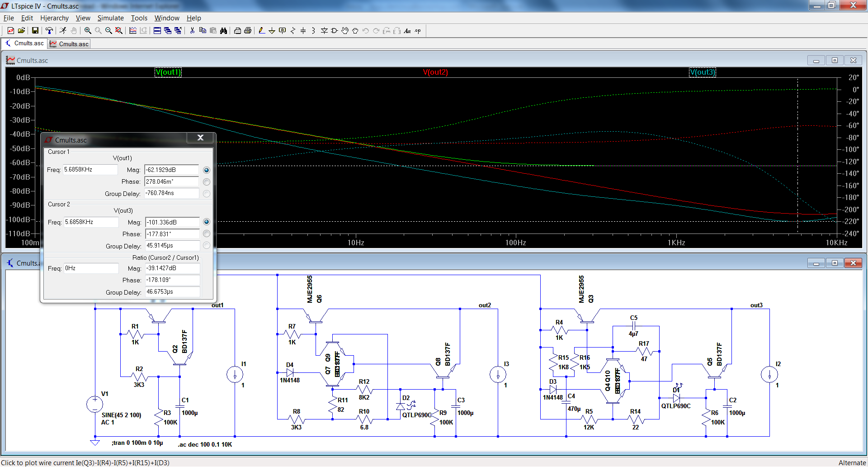Select the Ground symbol tool
Viewport: 868px width, 467px height.
click(x=272, y=31)
